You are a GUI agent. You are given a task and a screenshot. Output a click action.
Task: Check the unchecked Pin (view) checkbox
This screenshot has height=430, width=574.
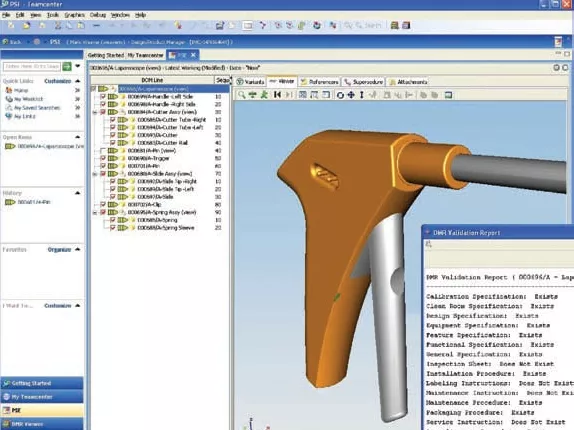(103, 151)
